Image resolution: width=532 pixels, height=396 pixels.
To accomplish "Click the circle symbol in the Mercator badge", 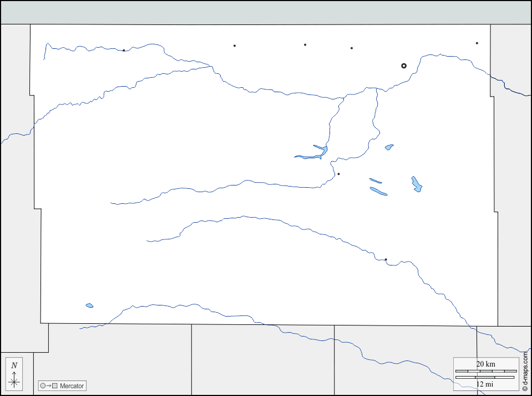I will click(42, 385).
